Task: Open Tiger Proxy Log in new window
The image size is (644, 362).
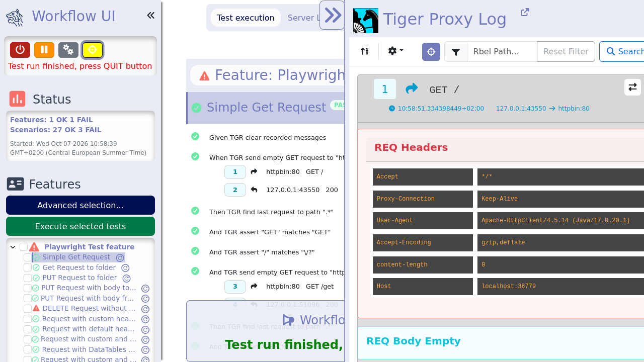Action: point(525,12)
